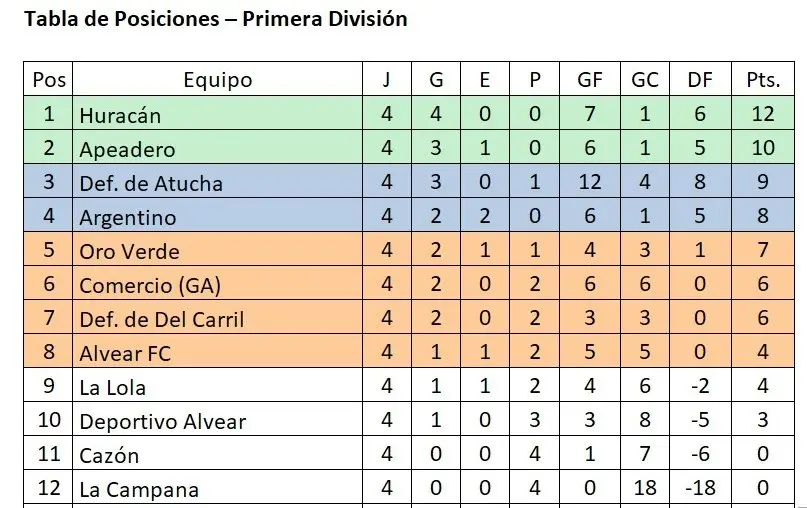Select the Apeadero team cell
This screenshot has height=508, width=807.
click(x=127, y=149)
